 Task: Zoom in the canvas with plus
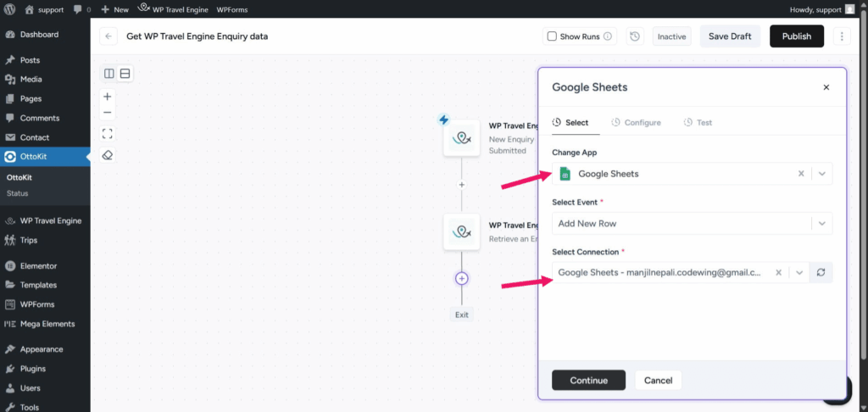(108, 97)
